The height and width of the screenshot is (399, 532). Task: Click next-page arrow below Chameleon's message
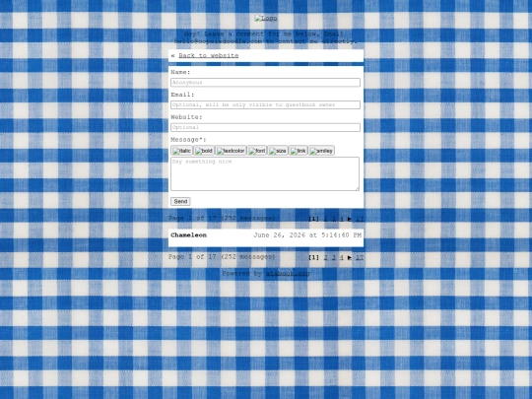350,257
